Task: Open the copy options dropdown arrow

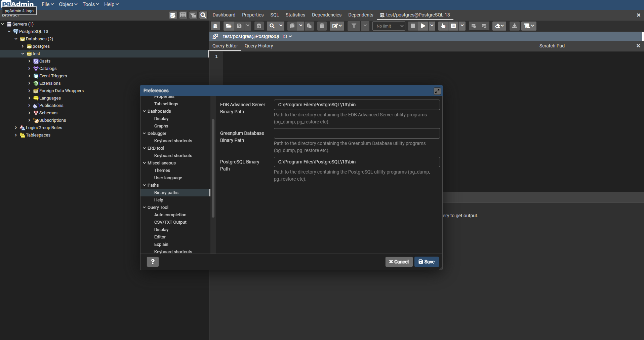Action: click(x=301, y=26)
